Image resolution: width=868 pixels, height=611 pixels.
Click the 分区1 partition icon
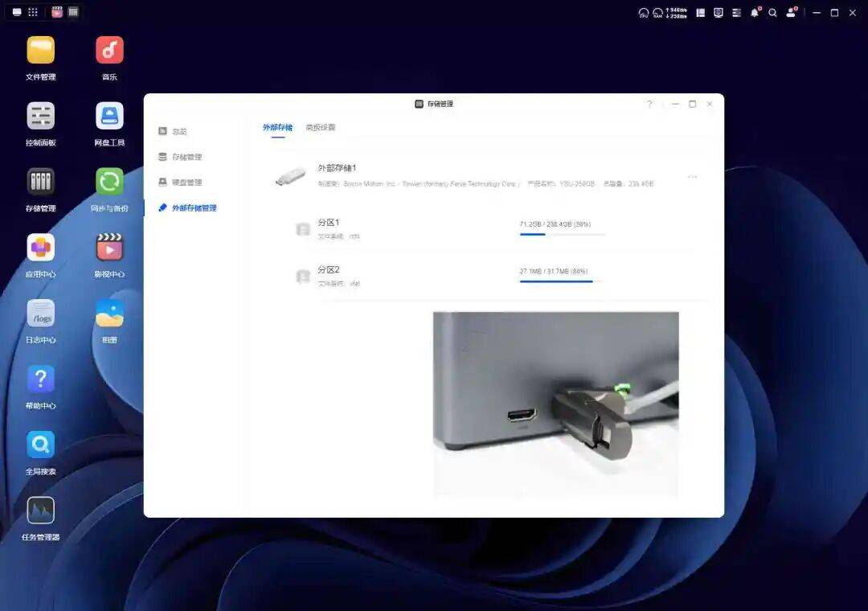click(x=303, y=229)
